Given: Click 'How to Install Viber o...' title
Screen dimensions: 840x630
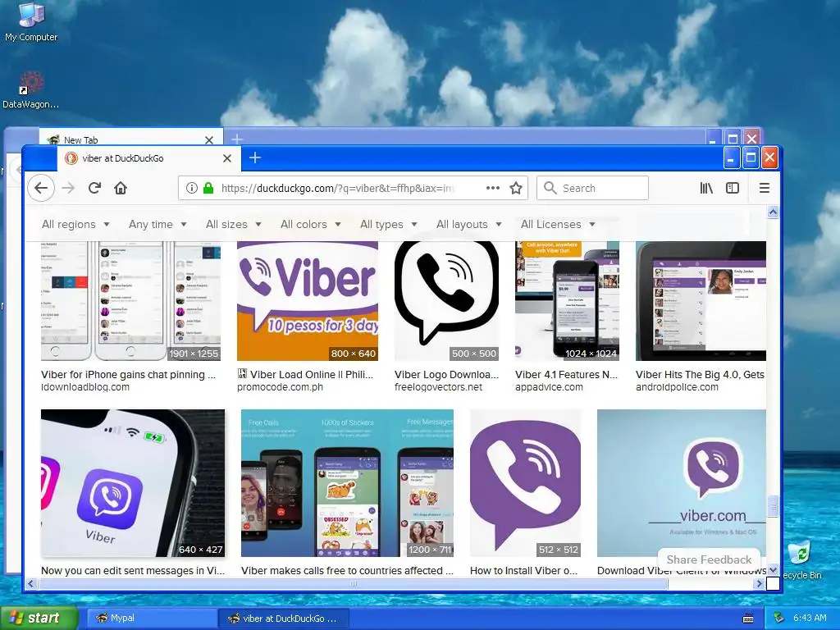Looking at the screenshot, I should point(523,571).
